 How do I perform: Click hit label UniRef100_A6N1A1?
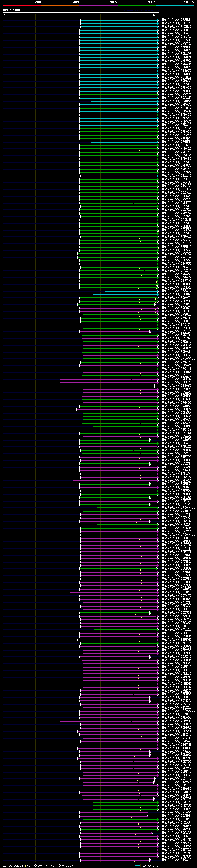click(x=177, y=497)
